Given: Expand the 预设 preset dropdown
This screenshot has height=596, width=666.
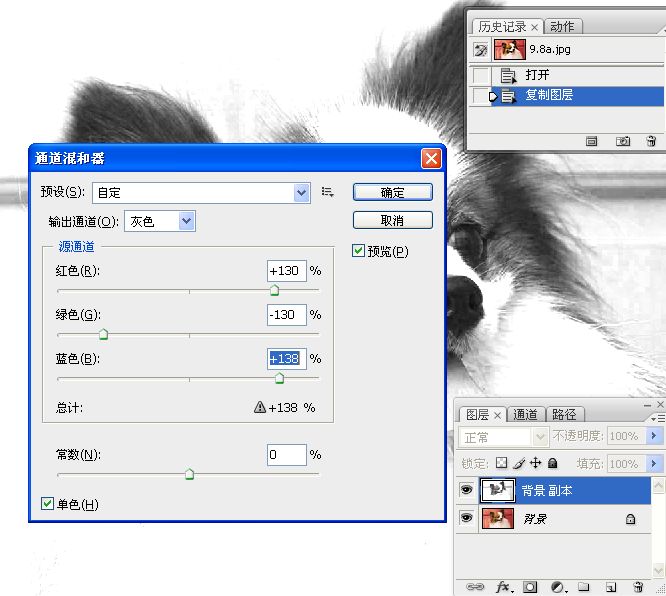Looking at the screenshot, I should coord(302,192).
